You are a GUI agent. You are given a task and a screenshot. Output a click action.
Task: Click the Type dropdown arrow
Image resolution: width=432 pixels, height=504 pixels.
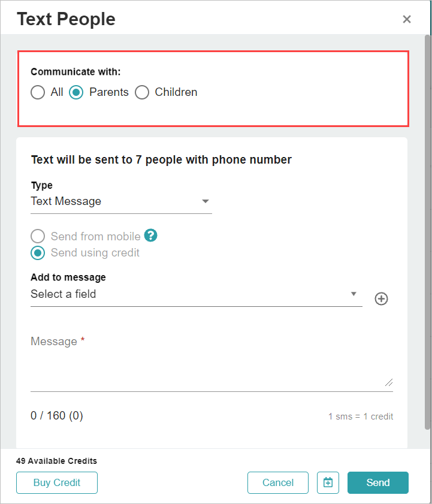(x=206, y=201)
